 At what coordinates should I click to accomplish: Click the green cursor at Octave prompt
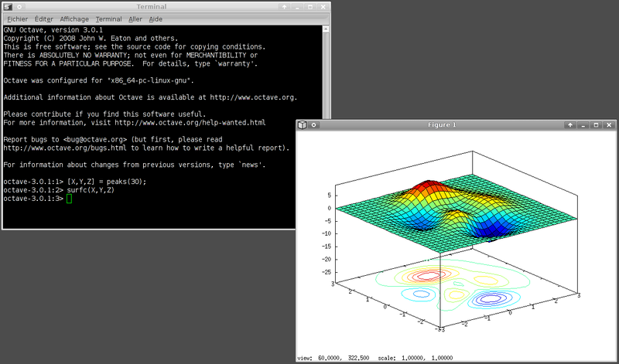click(69, 199)
